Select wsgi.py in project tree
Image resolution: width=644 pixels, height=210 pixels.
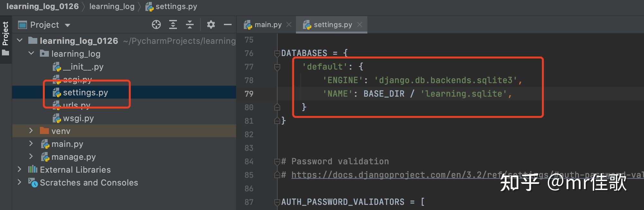pos(78,118)
